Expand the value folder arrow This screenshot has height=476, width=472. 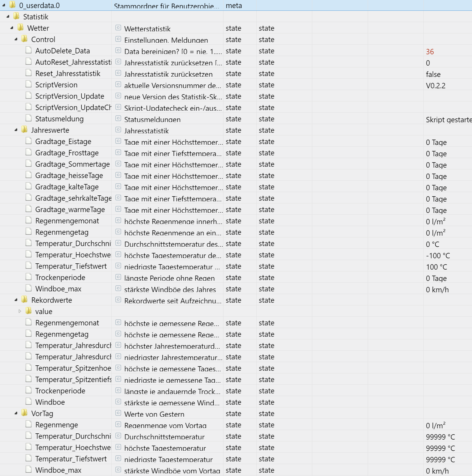pos(20,311)
